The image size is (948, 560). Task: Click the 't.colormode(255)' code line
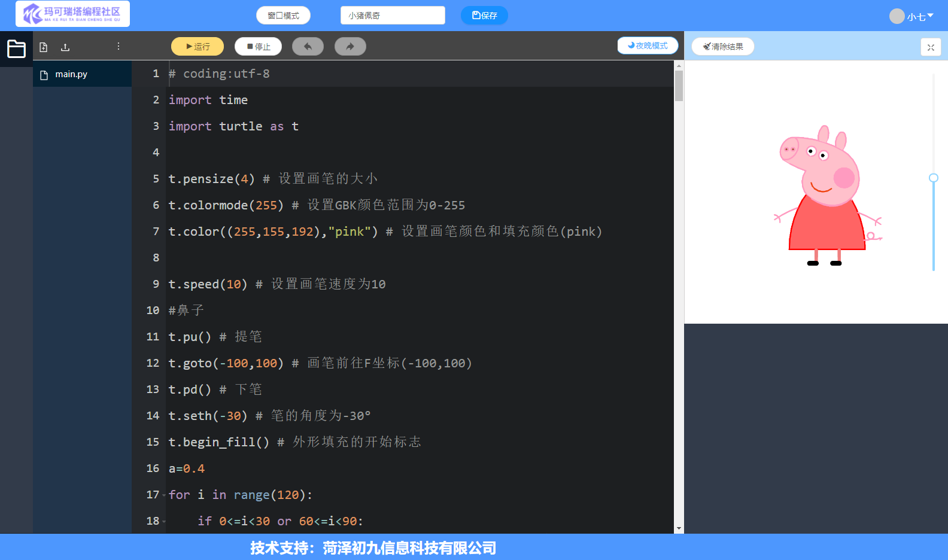(317, 205)
